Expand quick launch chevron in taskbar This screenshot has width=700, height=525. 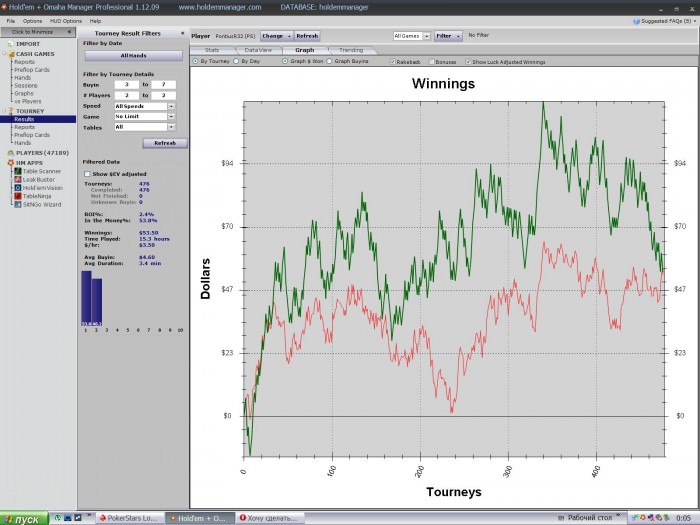tap(89, 516)
